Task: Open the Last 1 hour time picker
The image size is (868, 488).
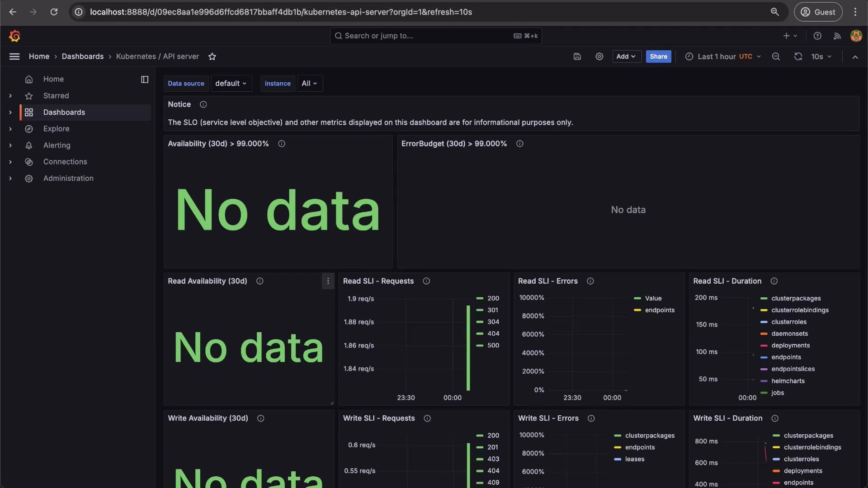Action: [x=723, y=56]
